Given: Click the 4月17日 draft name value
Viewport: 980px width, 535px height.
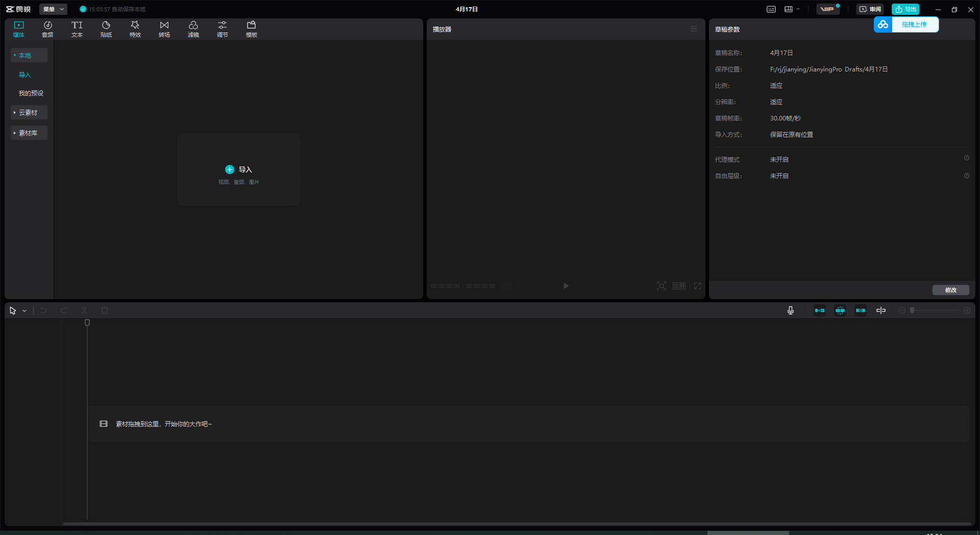Looking at the screenshot, I should [781, 53].
